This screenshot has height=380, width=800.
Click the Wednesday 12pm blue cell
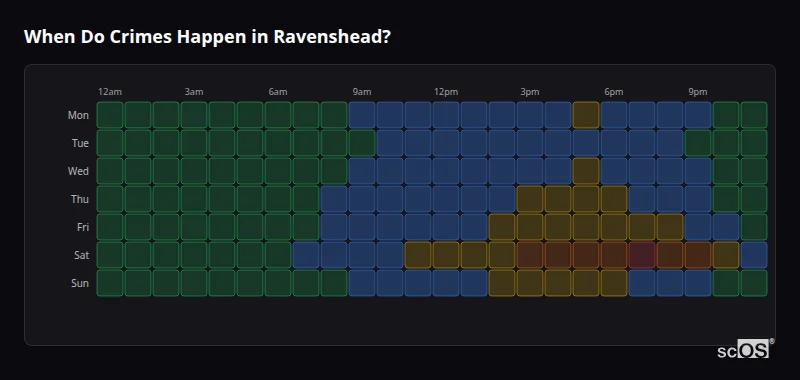[446, 171]
